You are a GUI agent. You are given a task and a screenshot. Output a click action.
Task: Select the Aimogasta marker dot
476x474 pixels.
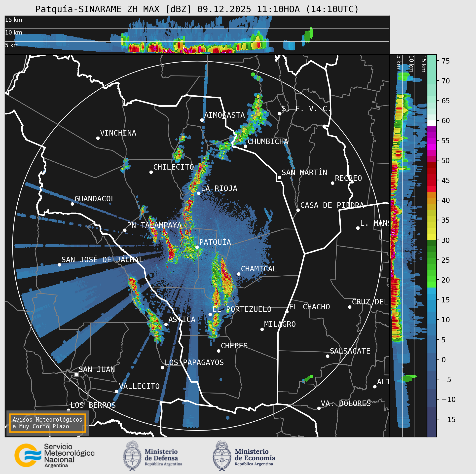point(202,120)
